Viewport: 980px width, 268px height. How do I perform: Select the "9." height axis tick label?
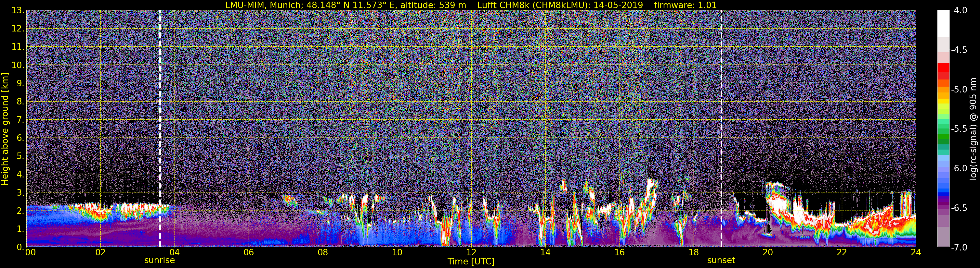20,83
